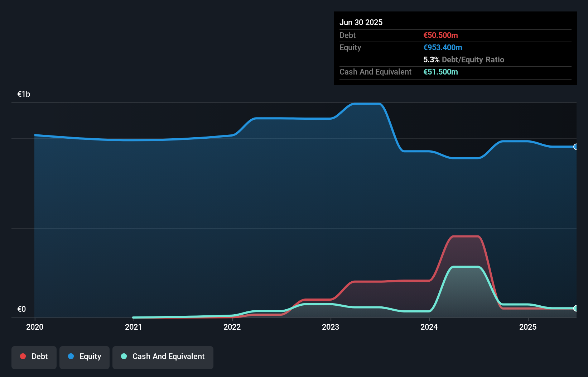Click the €50.500m Debt value in tooltip
Screen dimensions: 588x377
click(440, 35)
